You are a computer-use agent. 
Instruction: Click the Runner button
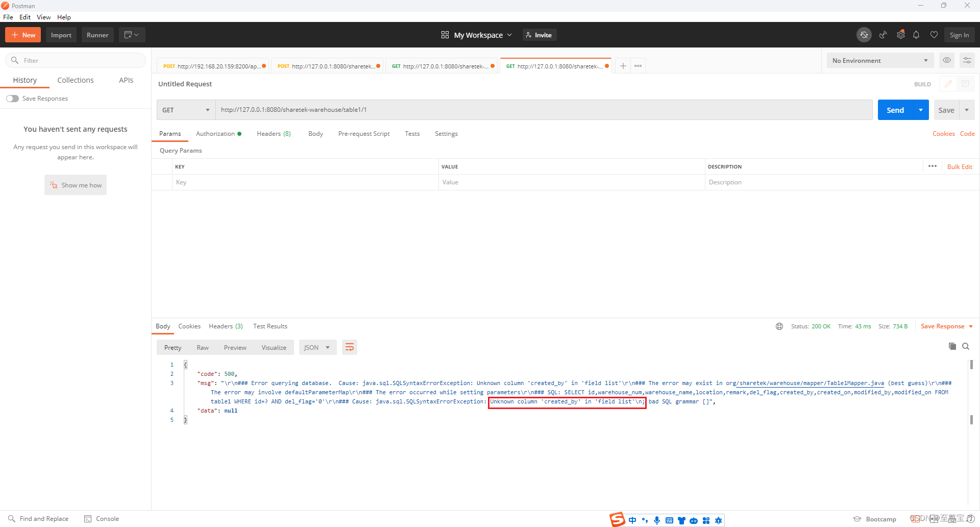click(x=97, y=35)
